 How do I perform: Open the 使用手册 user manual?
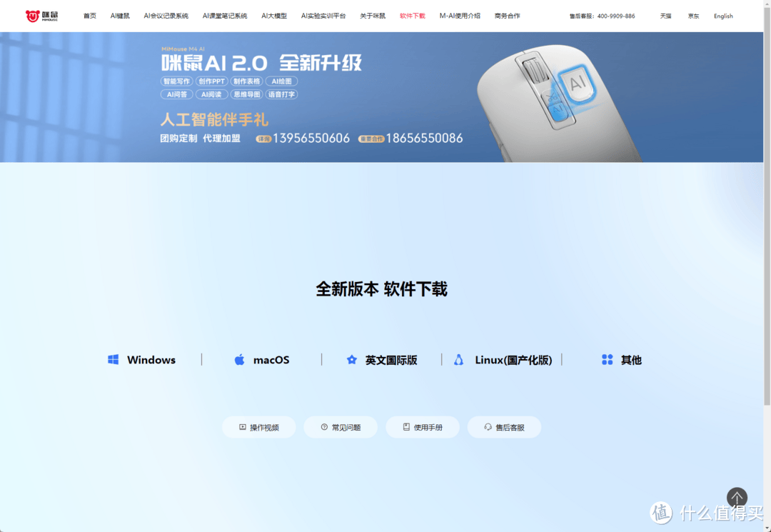pyautogui.click(x=423, y=427)
